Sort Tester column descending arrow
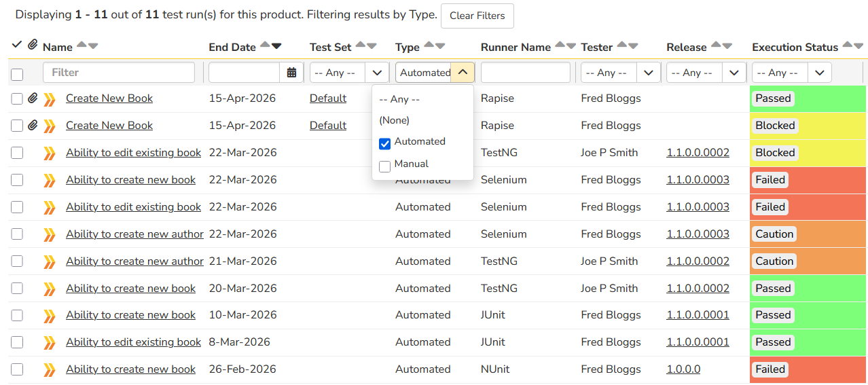 tap(633, 46)
